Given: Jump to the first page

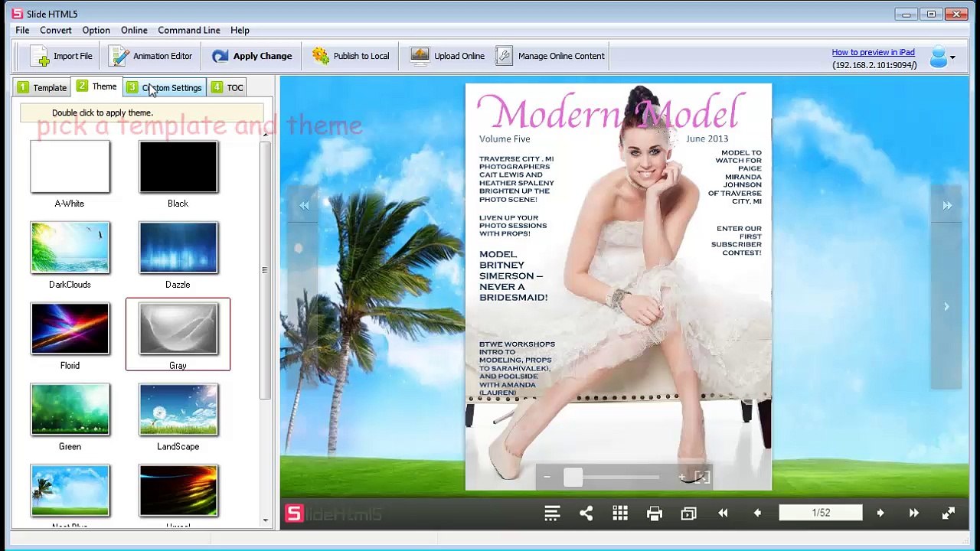Looking at the screenshot, I should (723, 513).
